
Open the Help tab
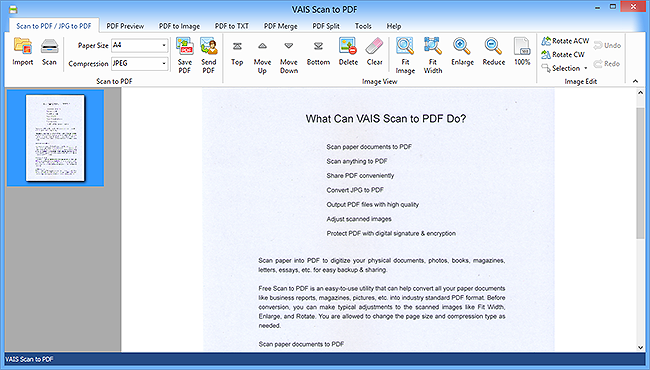click(x=394, y=26)
